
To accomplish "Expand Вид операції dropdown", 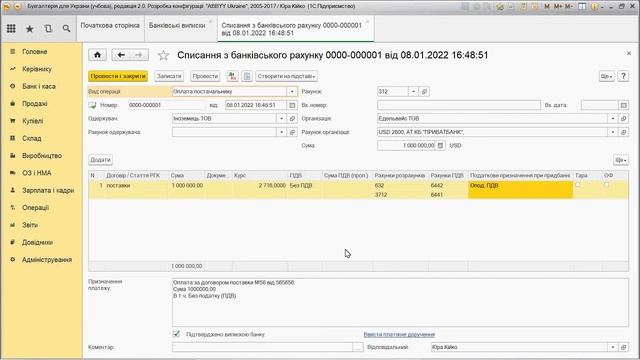I will pyautogui.click(x=292, y=91).
